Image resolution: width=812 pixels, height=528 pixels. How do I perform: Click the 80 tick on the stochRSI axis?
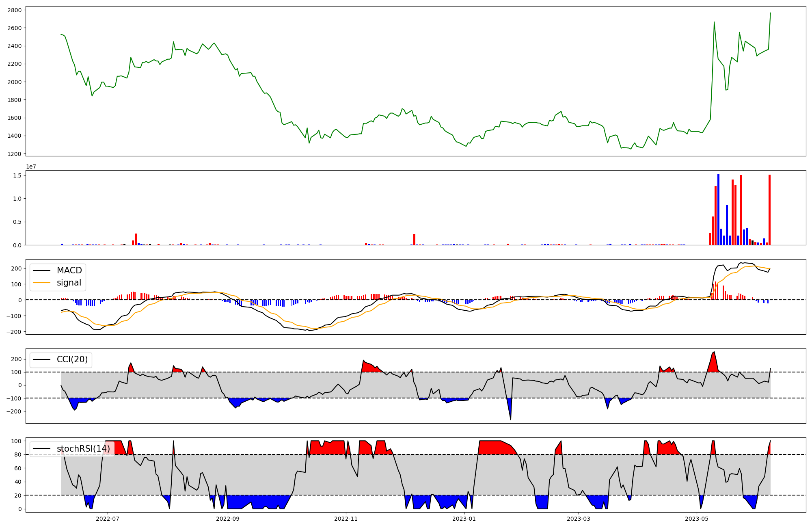tap(18, 454)
